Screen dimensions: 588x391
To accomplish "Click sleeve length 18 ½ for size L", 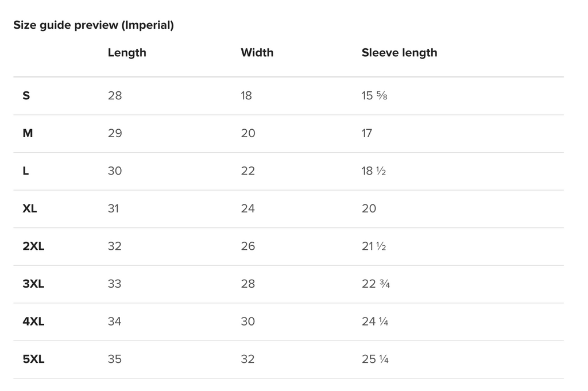I will (x=373, y=171).
